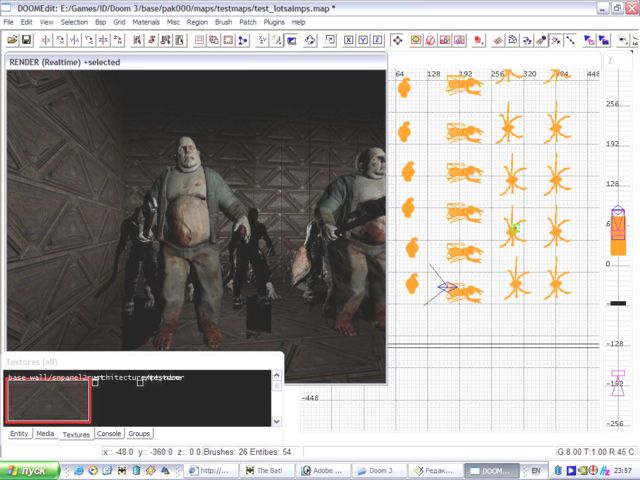
Task: Open the File menu
Action: coord(8,22)
